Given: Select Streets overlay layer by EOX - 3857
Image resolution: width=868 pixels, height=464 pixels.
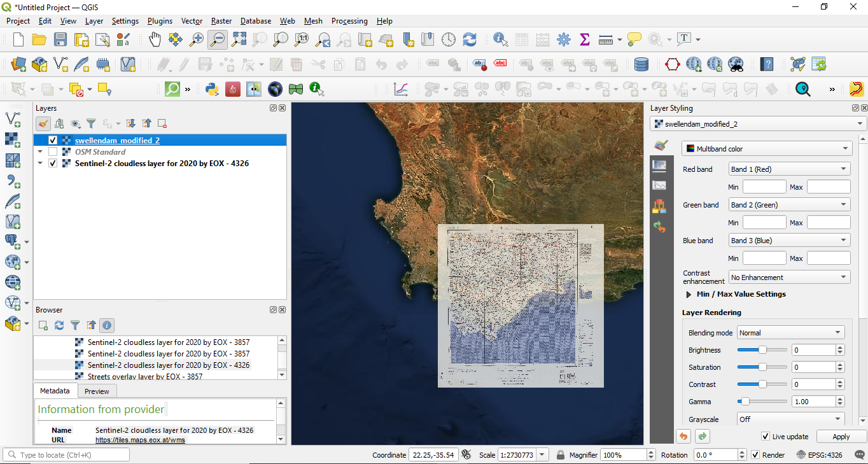Looking at the screenshot, I should coord(145,376).
